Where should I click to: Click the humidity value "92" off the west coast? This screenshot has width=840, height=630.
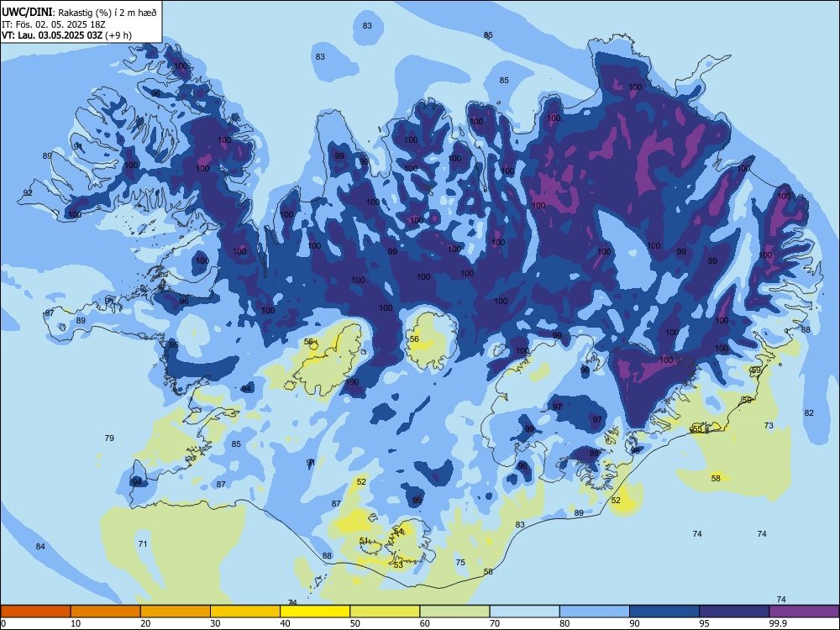(28, 192)
